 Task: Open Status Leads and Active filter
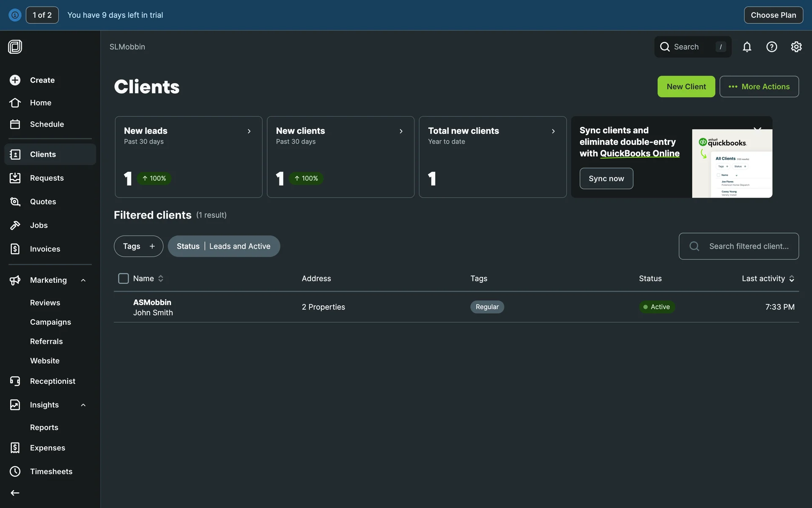[x=224, y=246]
